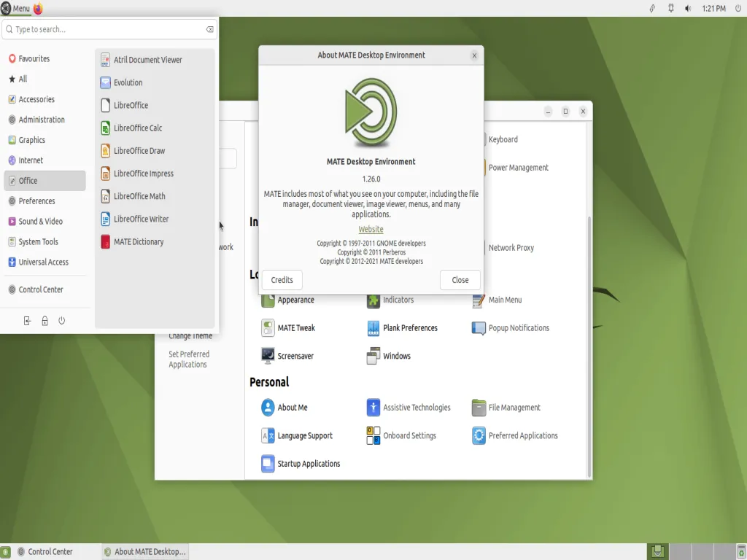Click the shut down icon in the menu

click(61, 321)
